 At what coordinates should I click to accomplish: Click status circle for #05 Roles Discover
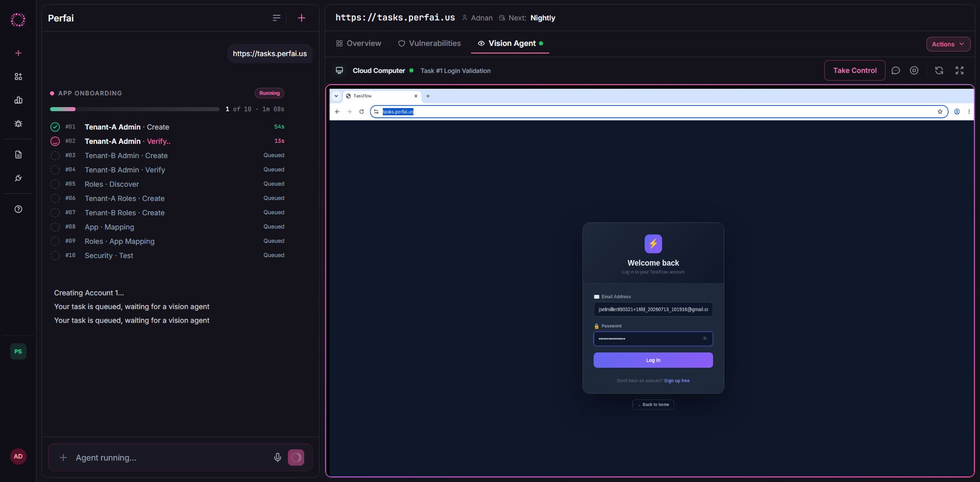(55, 184)
